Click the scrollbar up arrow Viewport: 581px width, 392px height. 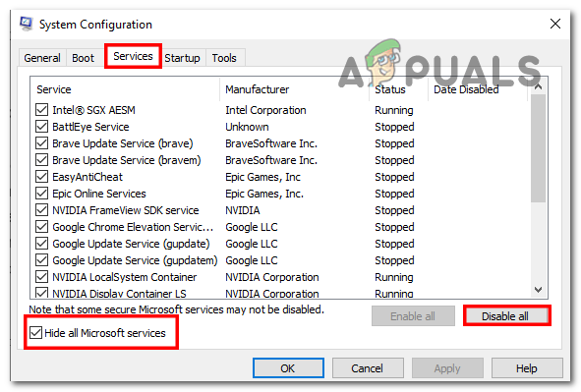(x=539, y=86)
